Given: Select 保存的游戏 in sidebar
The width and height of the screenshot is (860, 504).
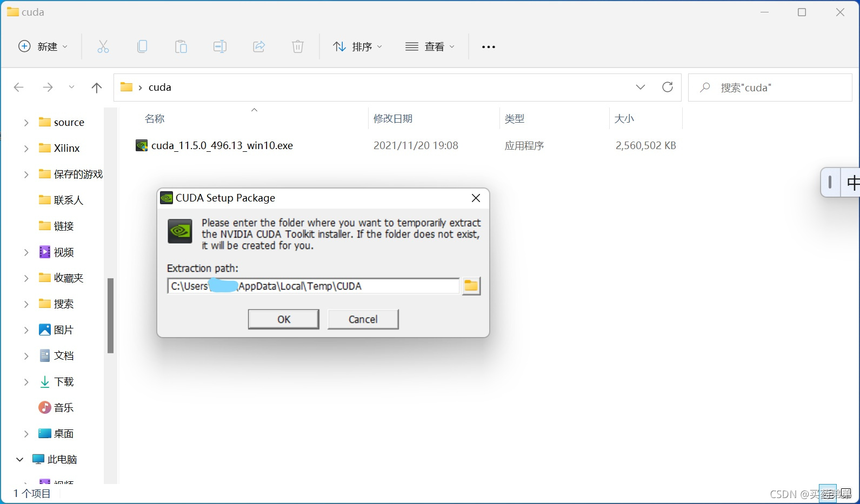Looking at the screenshot, I should tap(71, 174).
